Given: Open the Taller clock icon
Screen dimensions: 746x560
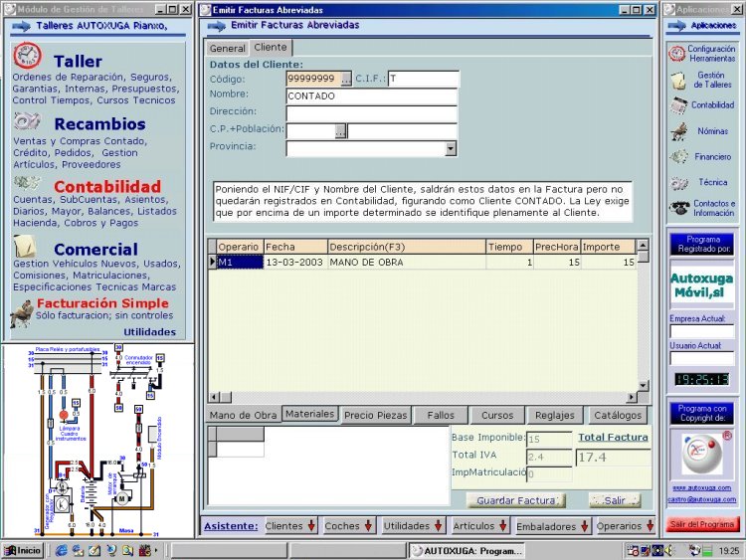Looking at the screenshot, I should pos(27,56).
